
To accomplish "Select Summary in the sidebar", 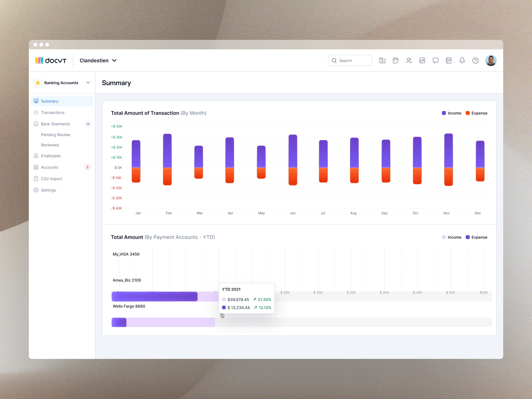I will point(62,101).
